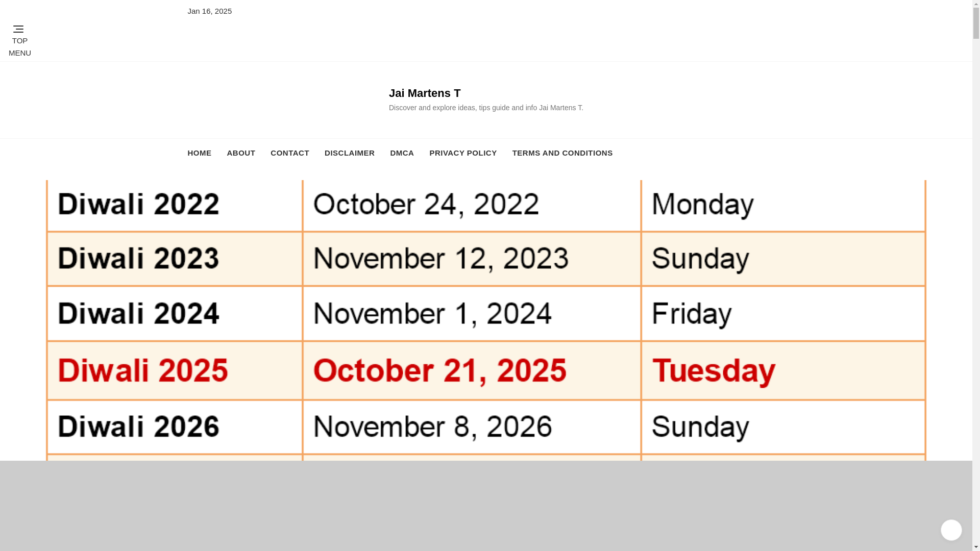This screenshot has width=980, height=551.
Task: Open the ABOUT page
Action: coord(241,153)
